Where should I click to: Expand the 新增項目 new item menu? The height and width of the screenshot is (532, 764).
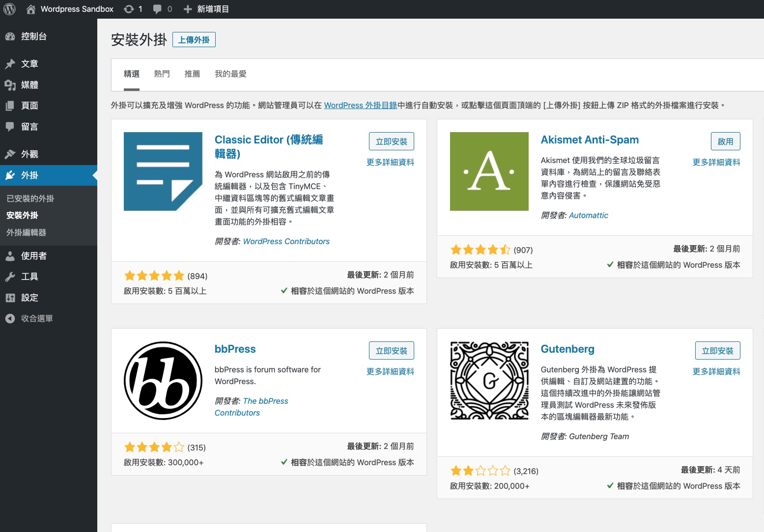click(206, 9)
